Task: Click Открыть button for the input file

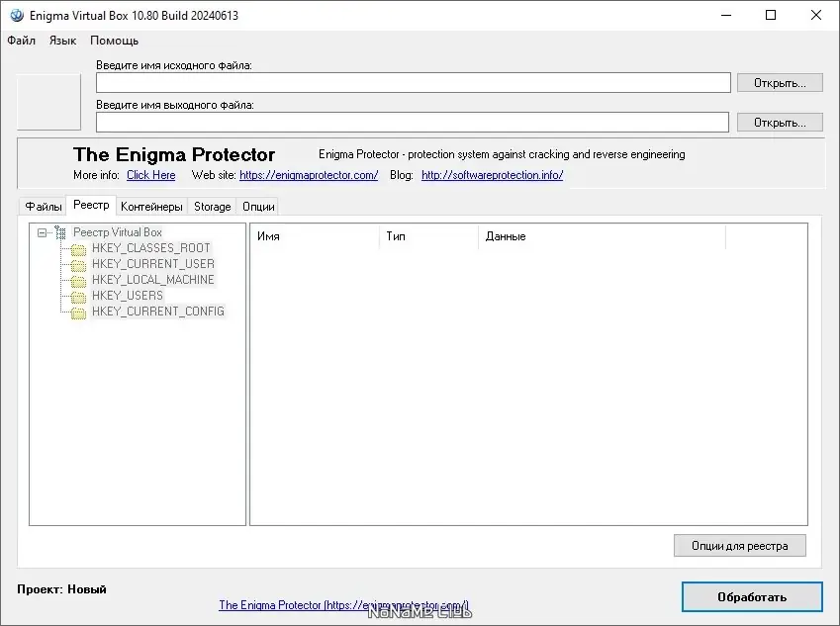Action: (779, 83)
